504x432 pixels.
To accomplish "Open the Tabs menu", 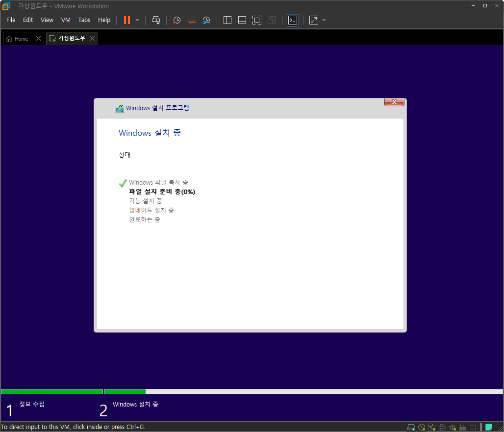I will point(84,20).
